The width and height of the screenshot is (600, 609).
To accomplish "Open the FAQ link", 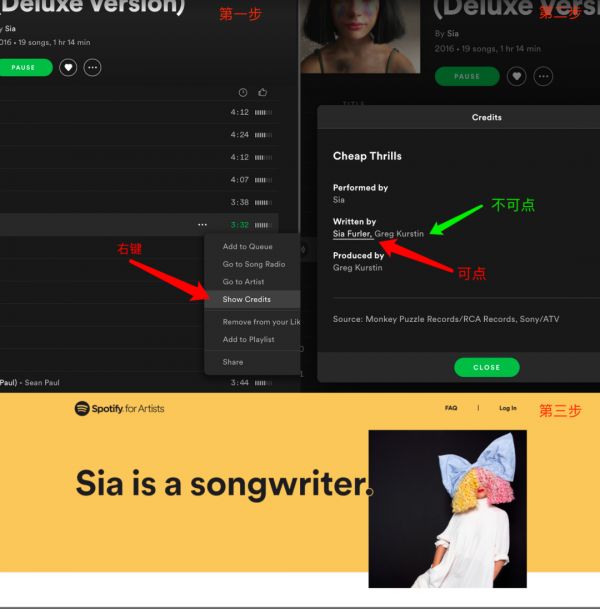I will pos(451,408).
